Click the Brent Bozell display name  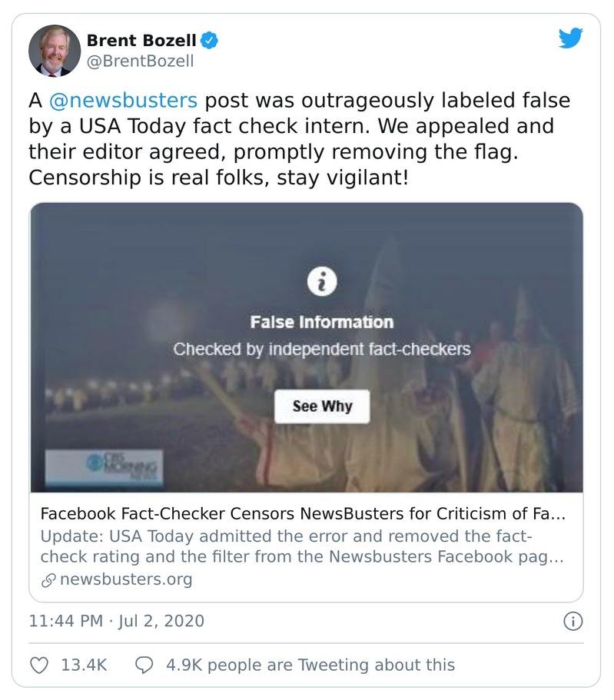(141, 41)
